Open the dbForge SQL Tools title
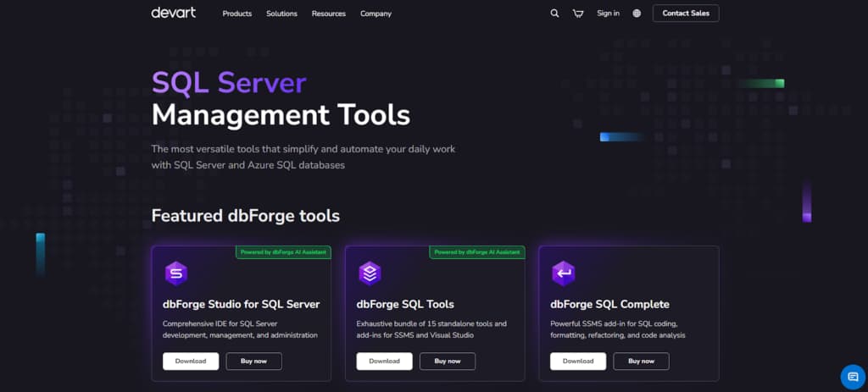Screen dimensions: 868x392 coord(405,304)
